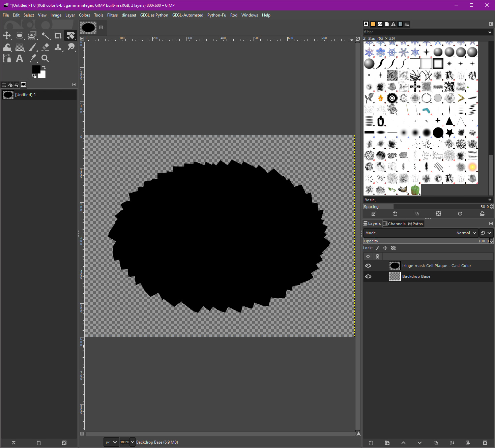This screenshot has height=448, width=495.
Task: Select the Fuzzy Select magic wand tool
Action: [45, 35]
